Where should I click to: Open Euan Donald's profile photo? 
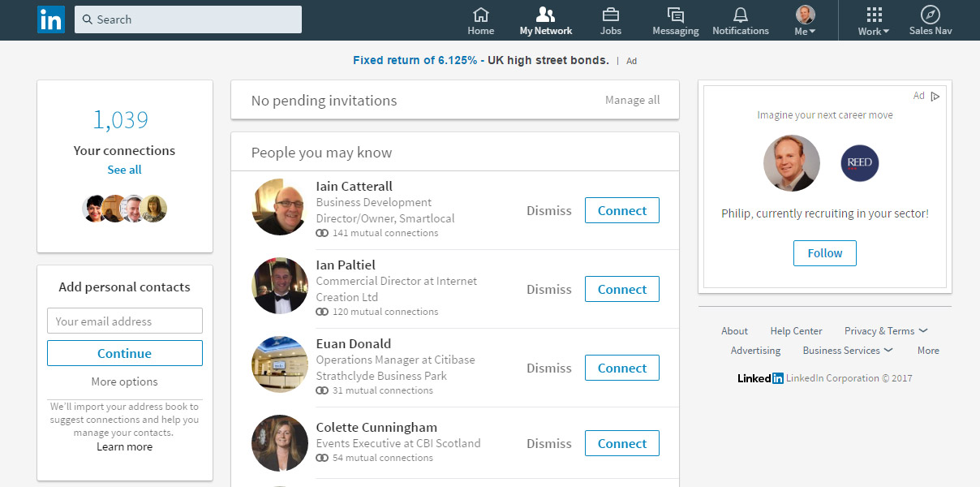(x=279, y=364)
